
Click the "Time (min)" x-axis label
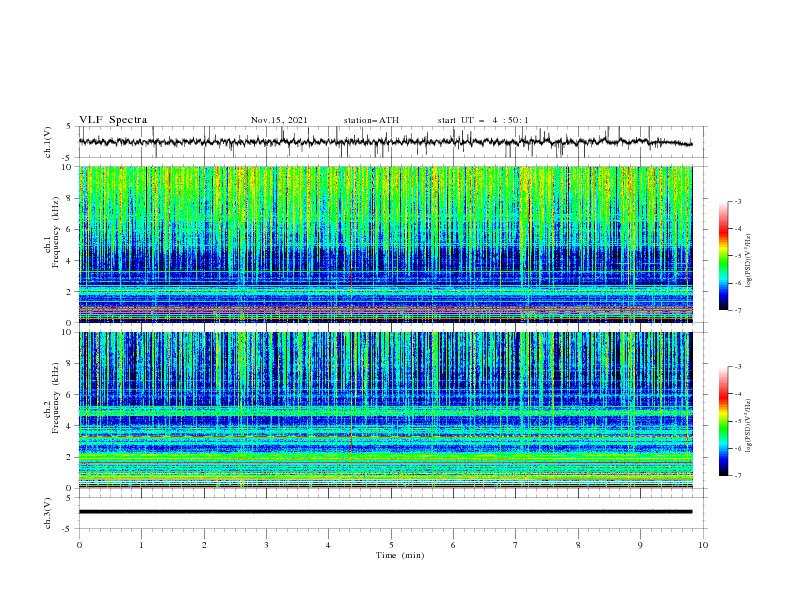tap(400, 555)
